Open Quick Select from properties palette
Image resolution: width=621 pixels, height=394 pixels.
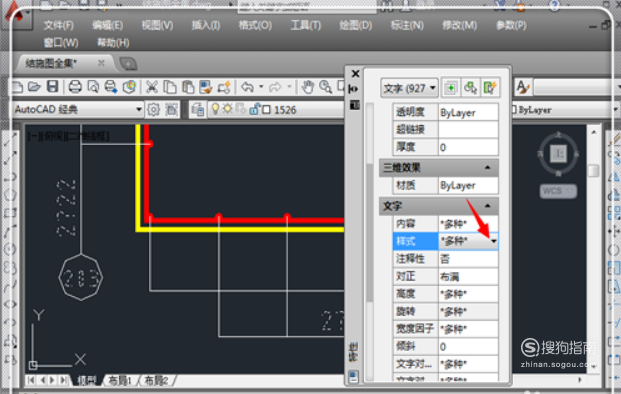pos(490,88)
